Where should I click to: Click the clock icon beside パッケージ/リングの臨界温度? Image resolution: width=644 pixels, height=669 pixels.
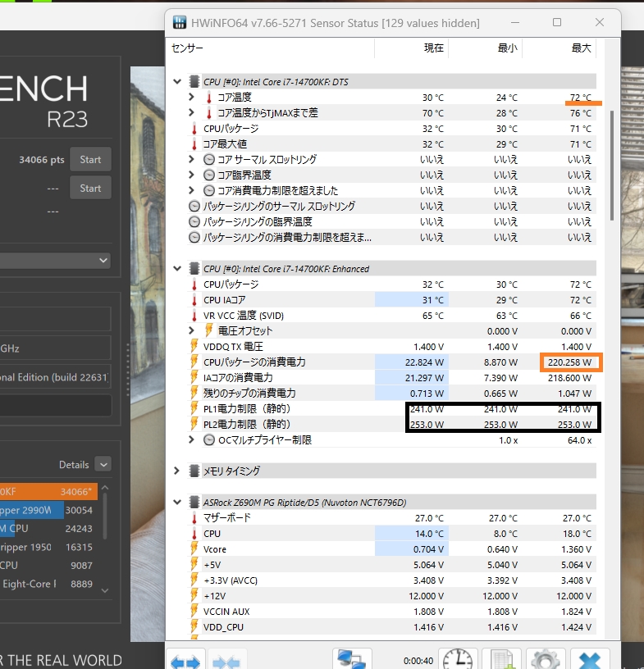[194, 222]
